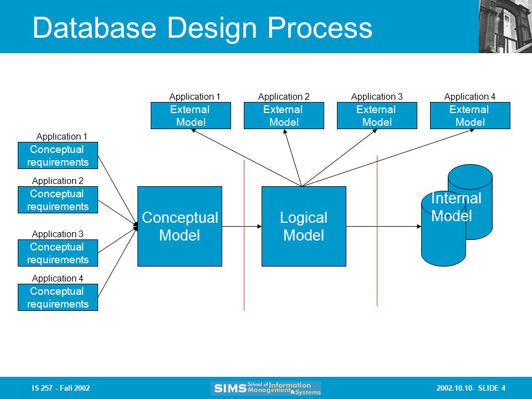Click the large Conceptual Model box
This screenshot has width=532, height=399.
pos(180,226)
